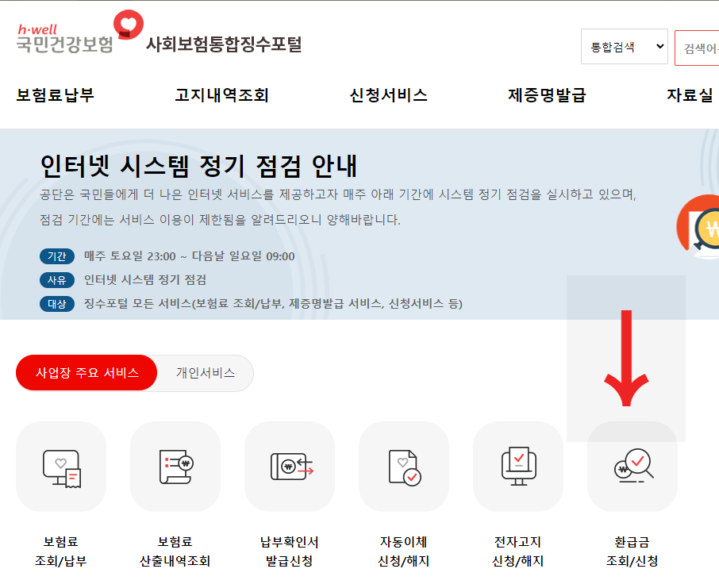Click the 인터넷 시스템 정기 점검 안내 heading
This screenshot has height=588, width=719.
coord(198,166)
